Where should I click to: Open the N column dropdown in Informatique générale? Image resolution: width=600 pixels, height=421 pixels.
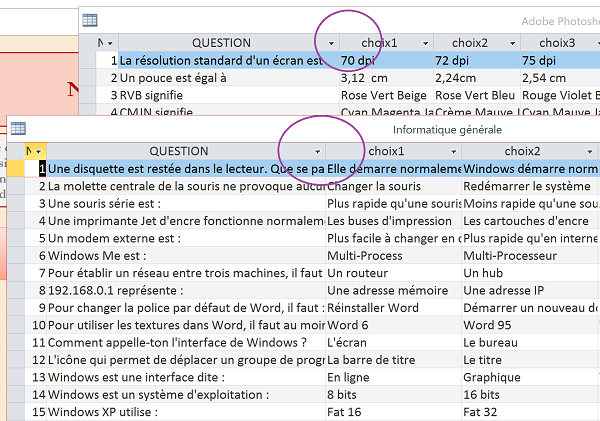(x=39, y=152)
